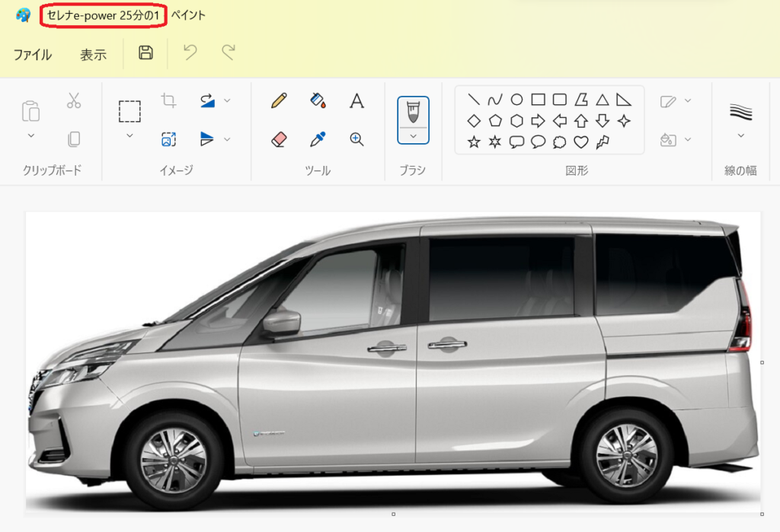Viewport: 780px width, 532px height.
Task: Choose the five-point star shape
Action: coord(474,142)
